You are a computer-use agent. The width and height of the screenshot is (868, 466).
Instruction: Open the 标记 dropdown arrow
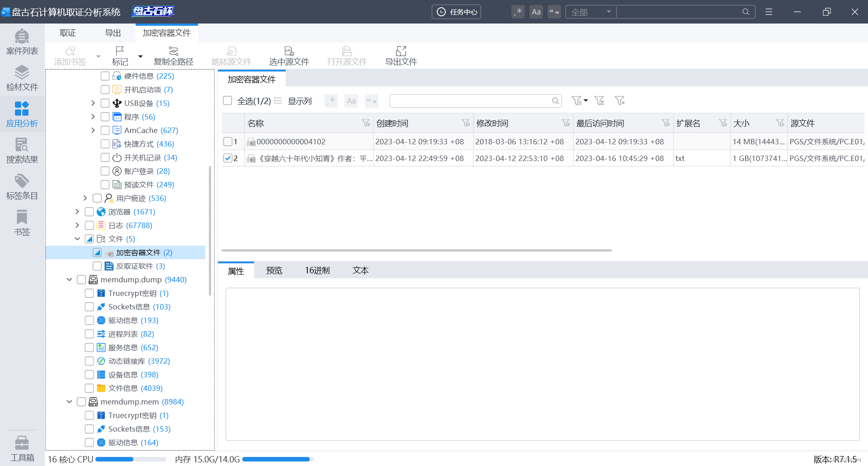point(141,57)
